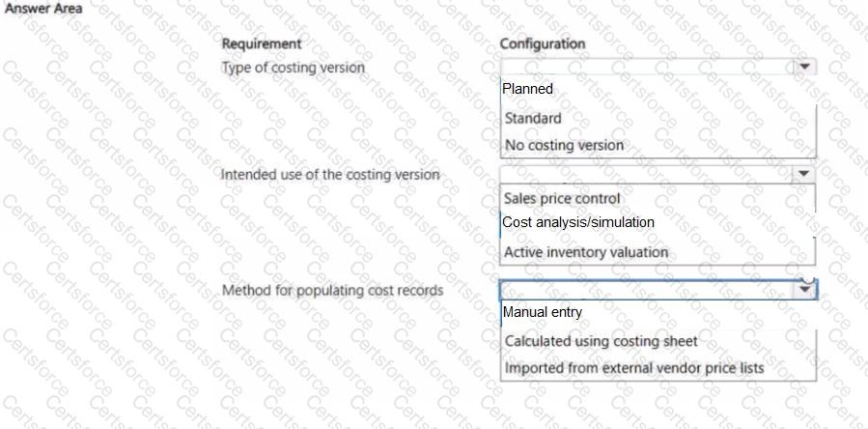Select the Planned option

(528, 89)
